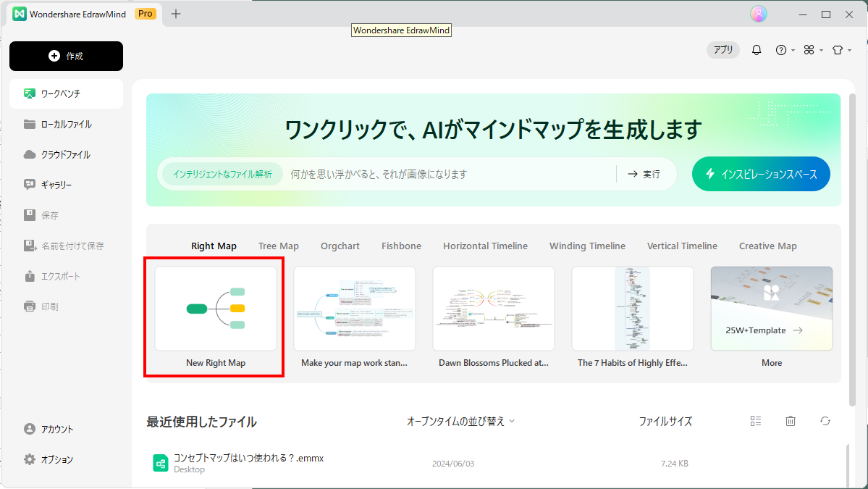868x489 pixels.
Task: Click the アプリ app button
Action: [x=723, y=50]
